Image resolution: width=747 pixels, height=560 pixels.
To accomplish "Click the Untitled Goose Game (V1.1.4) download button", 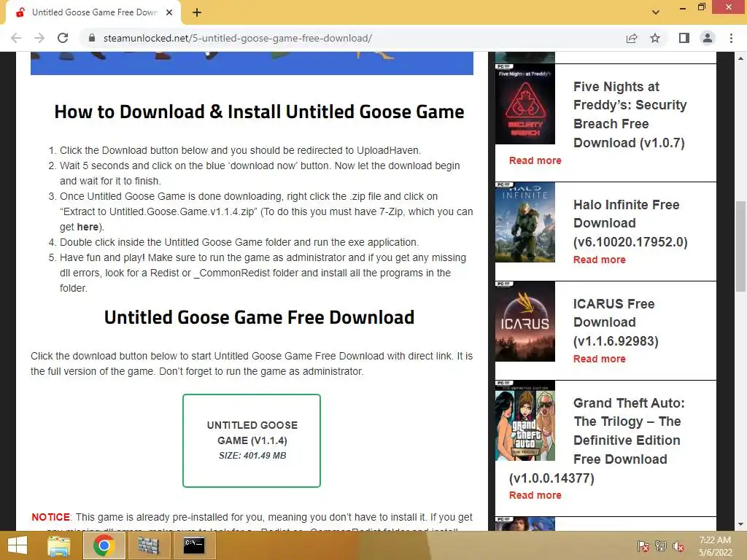I will tap(252, 440).
